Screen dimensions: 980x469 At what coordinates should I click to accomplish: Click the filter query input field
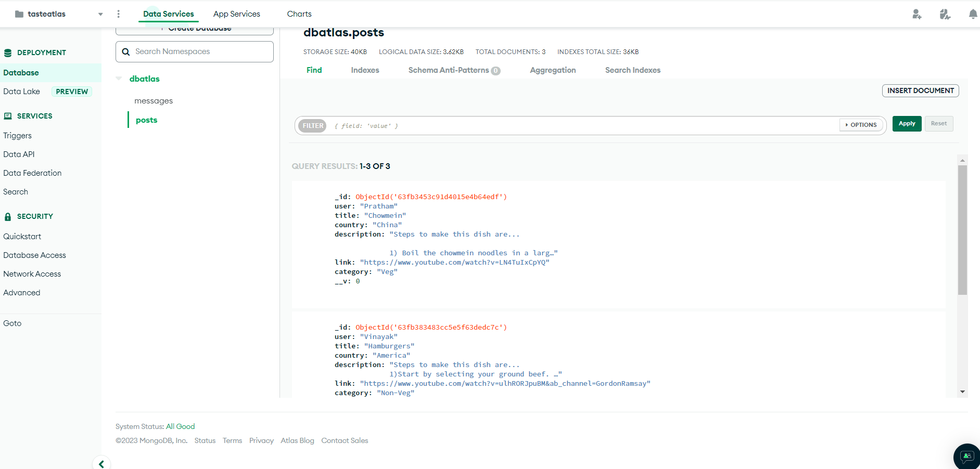point(583,126)
